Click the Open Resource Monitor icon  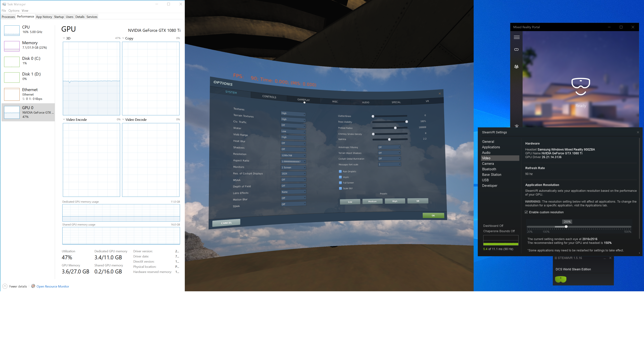pos(33,286)
